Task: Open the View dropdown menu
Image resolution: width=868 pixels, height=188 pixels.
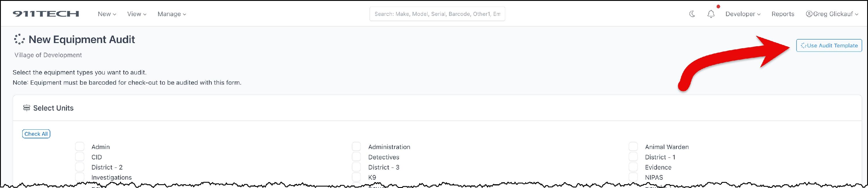Action: coord(137,14)
